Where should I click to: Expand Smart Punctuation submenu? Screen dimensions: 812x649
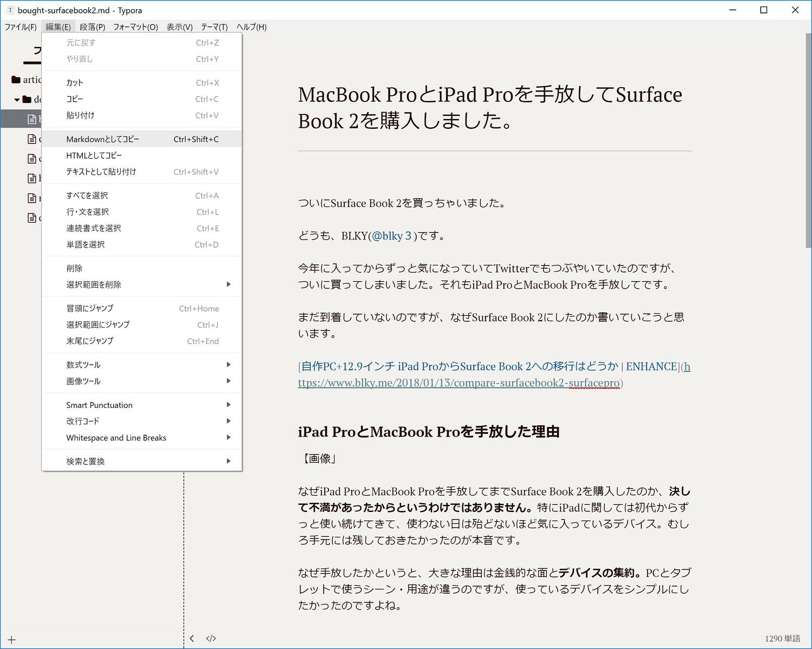pyautogui.click(x=142, y=405)
